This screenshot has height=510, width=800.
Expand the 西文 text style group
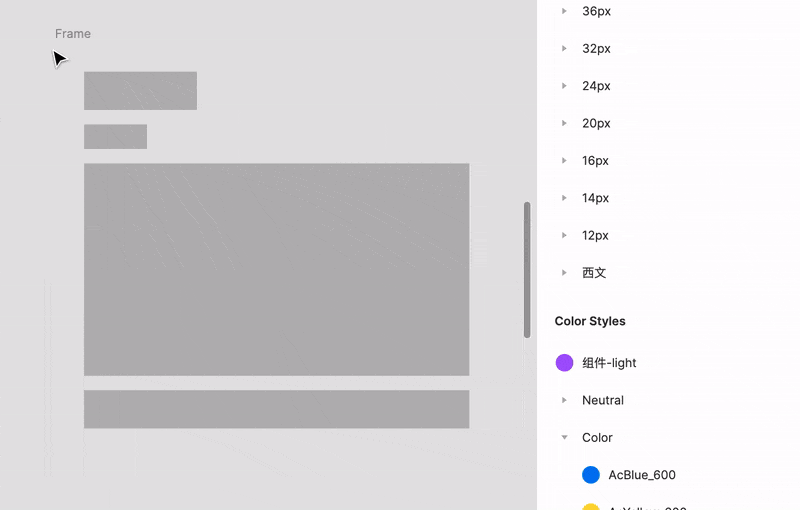[564, 273]
